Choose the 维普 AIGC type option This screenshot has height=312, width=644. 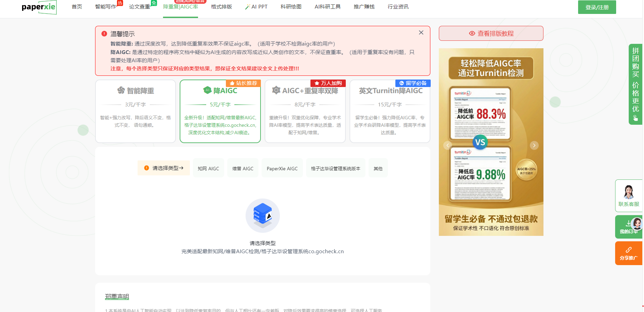[243, 168]
